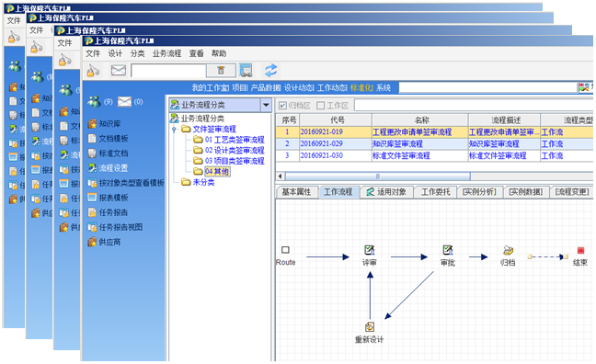The width and height of the screenshot is (596, 364).
Task: Select the 业务流程分类 root tree node
Action: pos(197,119)
